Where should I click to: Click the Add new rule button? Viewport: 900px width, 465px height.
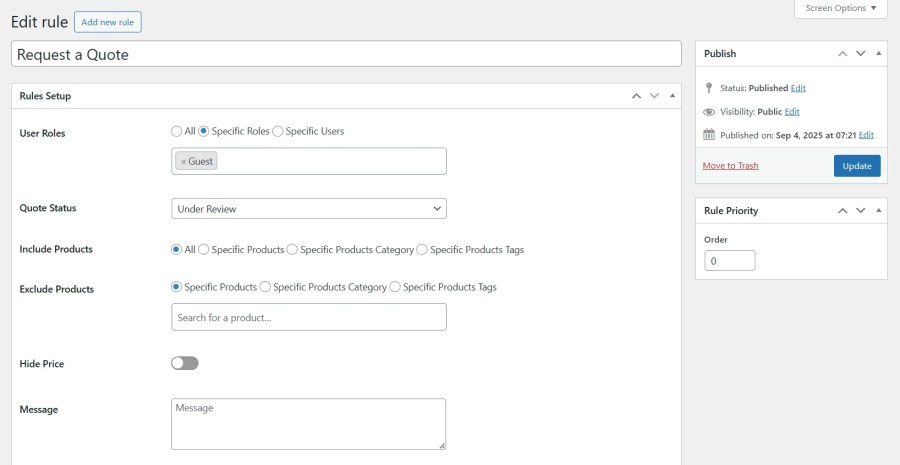pos(108,22)
